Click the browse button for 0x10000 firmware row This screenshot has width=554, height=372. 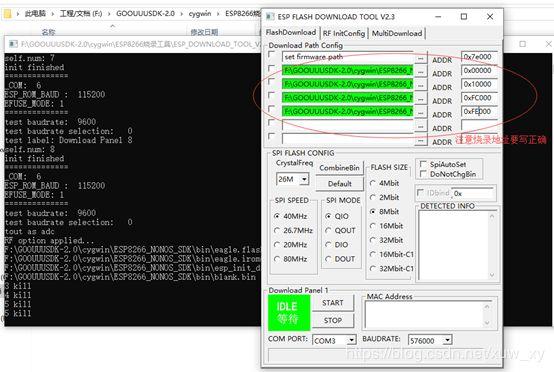(420, 85)
